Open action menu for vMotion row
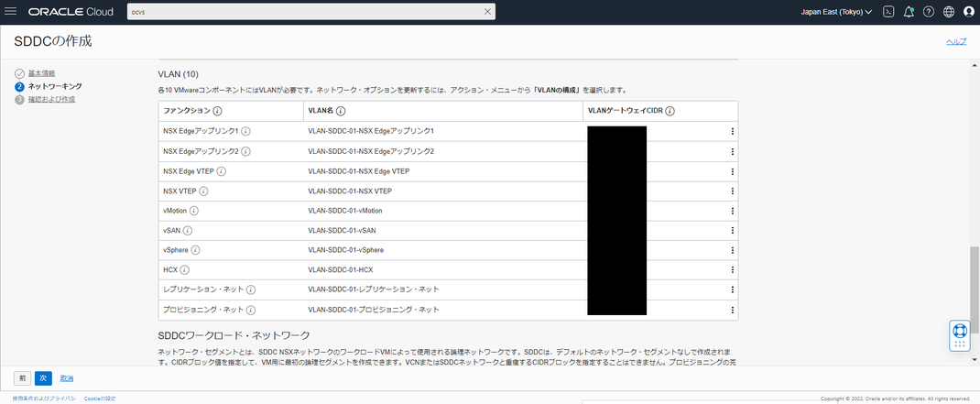The image size is (980, 404). coord(732,211)
